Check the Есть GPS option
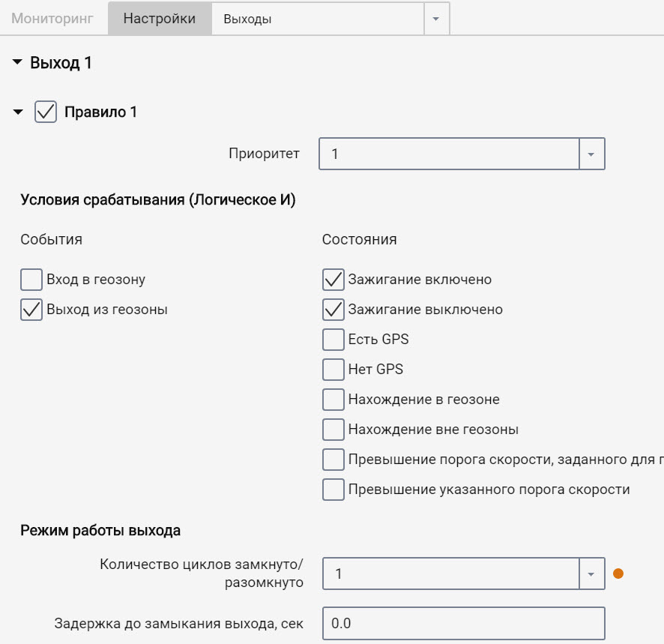Image resolution: width=664 pixels, height=644 pixels. (333, 340)
